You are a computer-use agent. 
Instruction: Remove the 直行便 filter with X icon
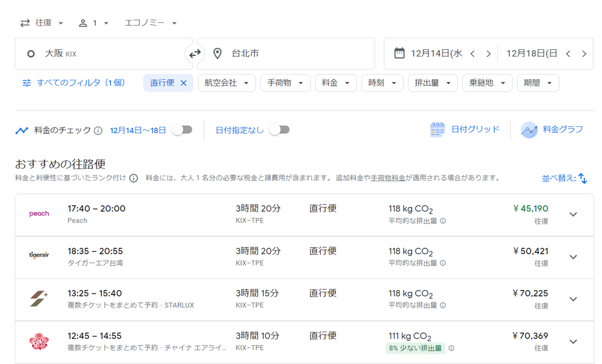click(183, 83)
